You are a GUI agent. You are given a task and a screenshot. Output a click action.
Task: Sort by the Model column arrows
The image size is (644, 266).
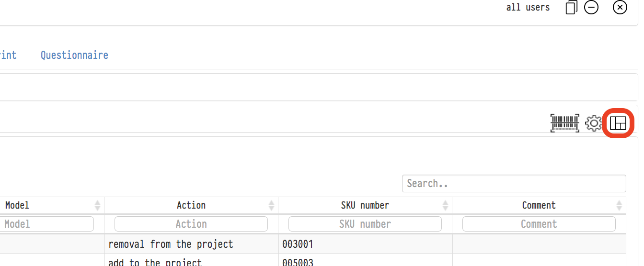pyautogui.click(x=98, y=206)
